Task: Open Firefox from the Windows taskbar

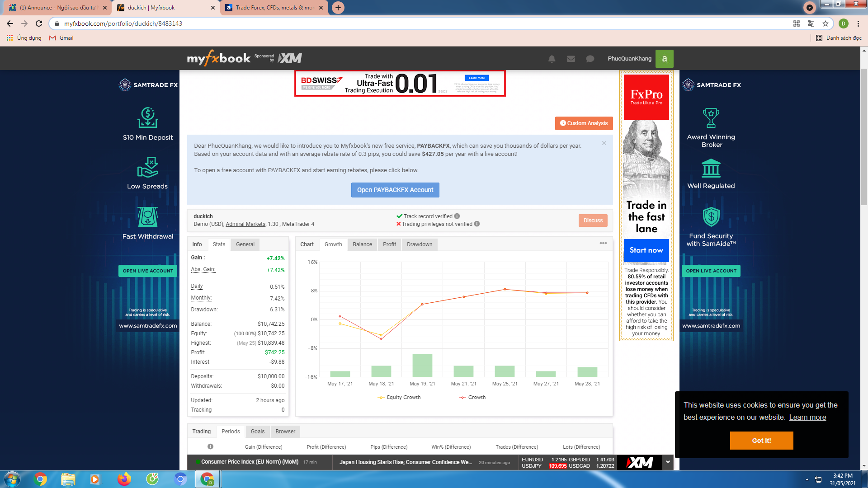Action: click(x=124, y=479)
